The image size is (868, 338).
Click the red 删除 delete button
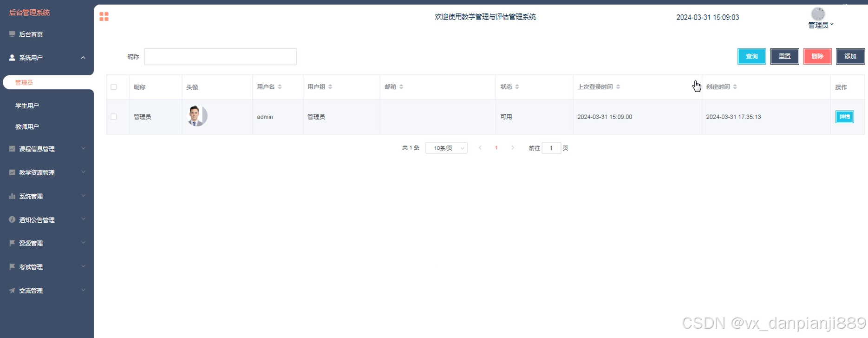pyautogui.click(x=817, y=56)
